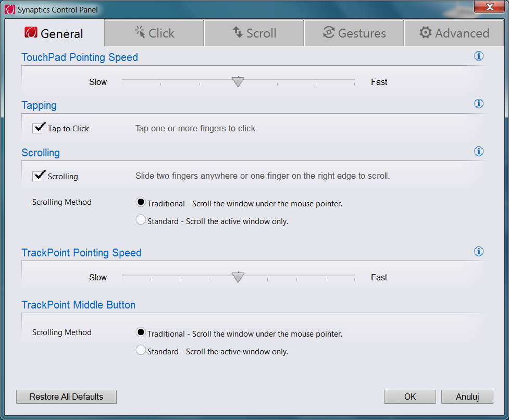Open the TrackPoint Pointing Speed info icon
509x420 pixels.
pyautogui.click(x=478, y=251)
